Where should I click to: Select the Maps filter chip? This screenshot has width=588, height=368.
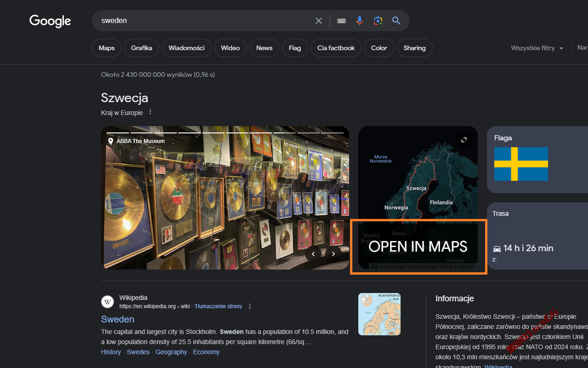coord(107,48)
